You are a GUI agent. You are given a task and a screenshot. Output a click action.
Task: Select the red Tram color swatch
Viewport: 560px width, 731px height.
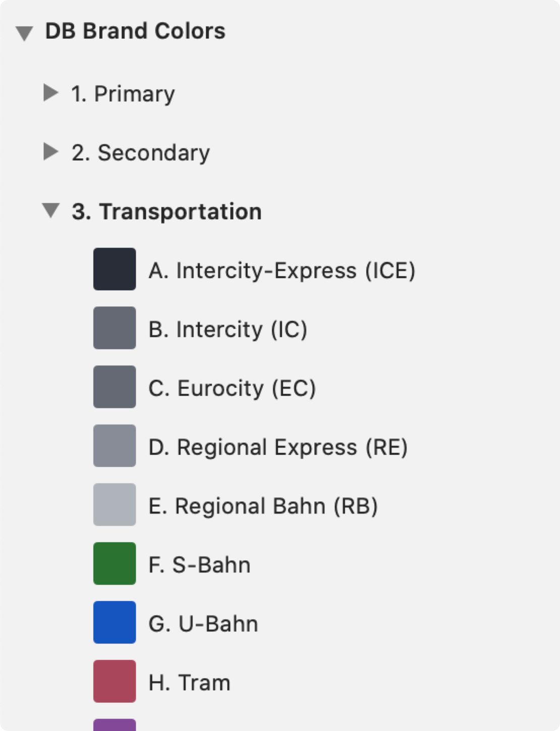pyautogui.click(x=115, y=681)
